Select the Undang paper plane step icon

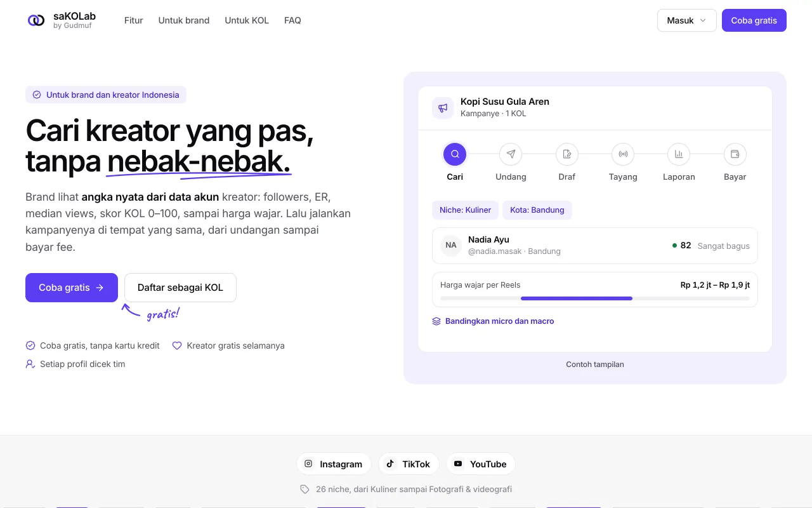click(x=511, y=154)
